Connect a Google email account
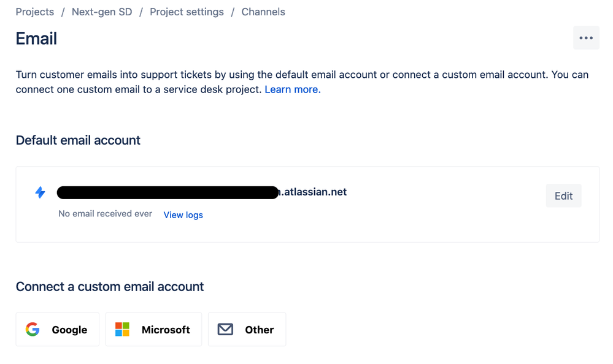This screenshot has height=364, width=613. [x=58, y=330]
